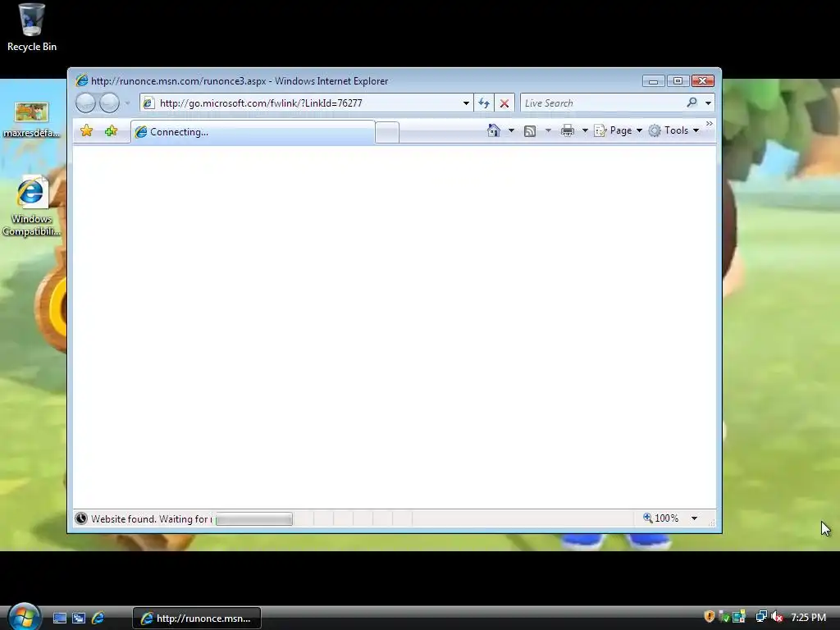Click Switch between windows quick launch icon

point(79,619)
